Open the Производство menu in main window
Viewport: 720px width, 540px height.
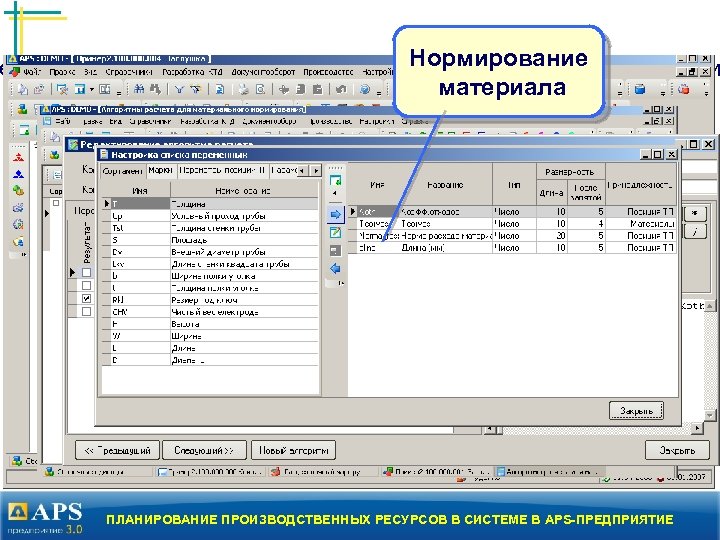tap(328, 72)
